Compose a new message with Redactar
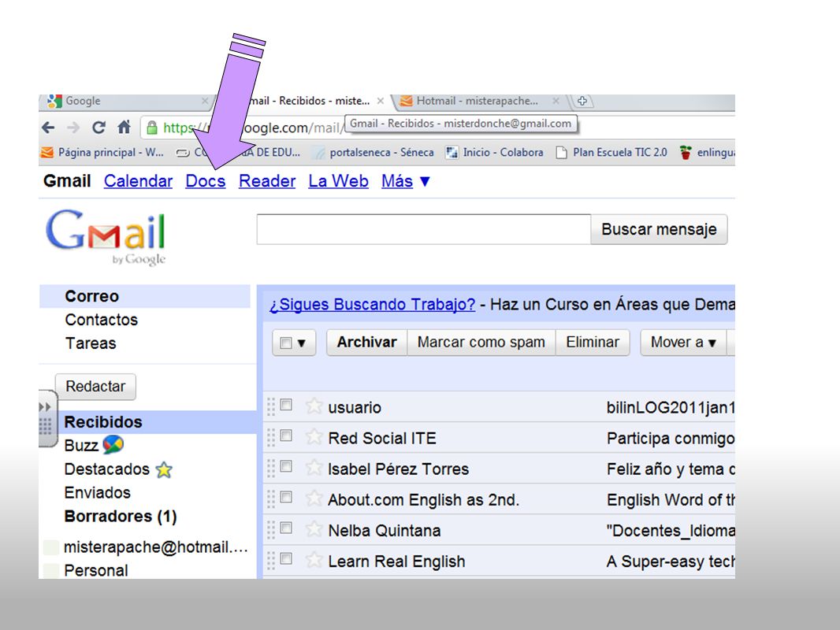This screenshot has height=630, width=840. [95, 387]
